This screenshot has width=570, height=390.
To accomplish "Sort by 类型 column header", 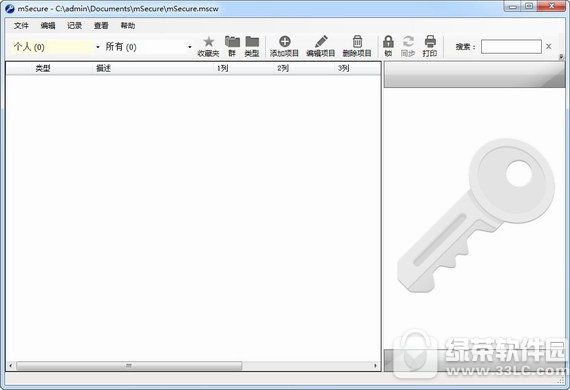I will (43, 68).
